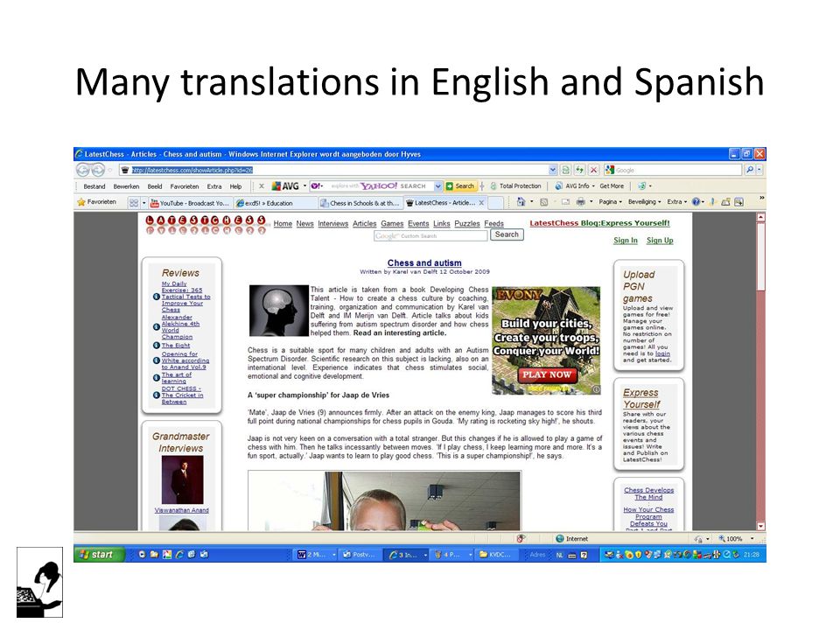Image resolution: width=840 pixels, height=630 pixels.
Task: Click the magnifier search icon beside the Google box
Action: [x=750, y=170]
